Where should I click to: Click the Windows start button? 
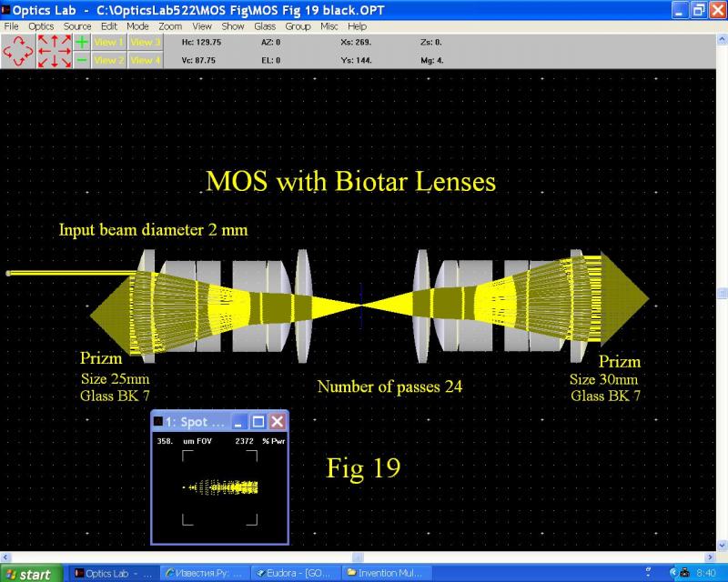click(x=30, y=574)
